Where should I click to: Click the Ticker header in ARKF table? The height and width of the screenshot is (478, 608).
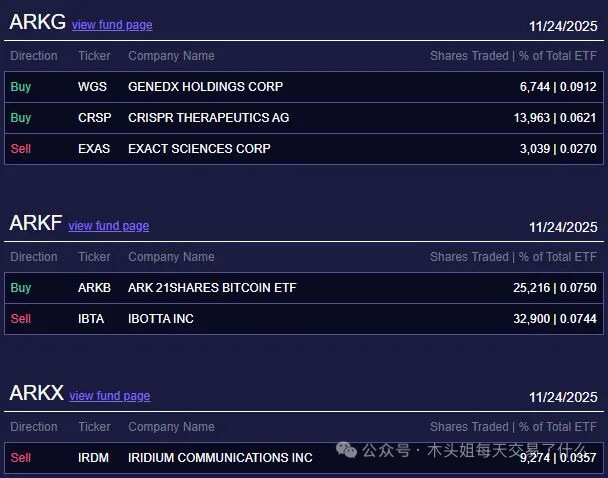click(x=94, y=257)
